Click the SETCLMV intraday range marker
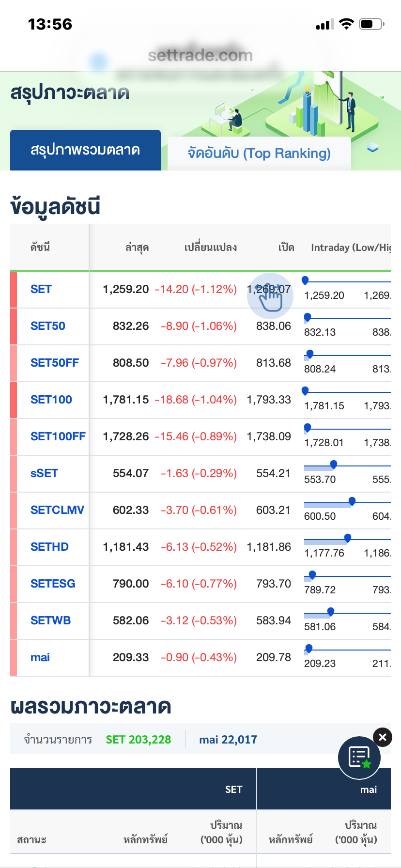This screenshot has width=401, height=868. tap(352, 501)
